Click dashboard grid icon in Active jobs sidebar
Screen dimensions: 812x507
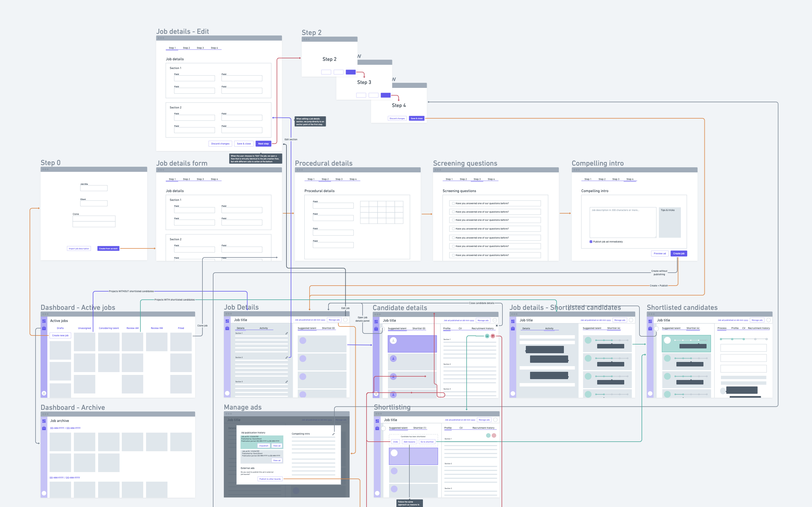coord(44,321)
